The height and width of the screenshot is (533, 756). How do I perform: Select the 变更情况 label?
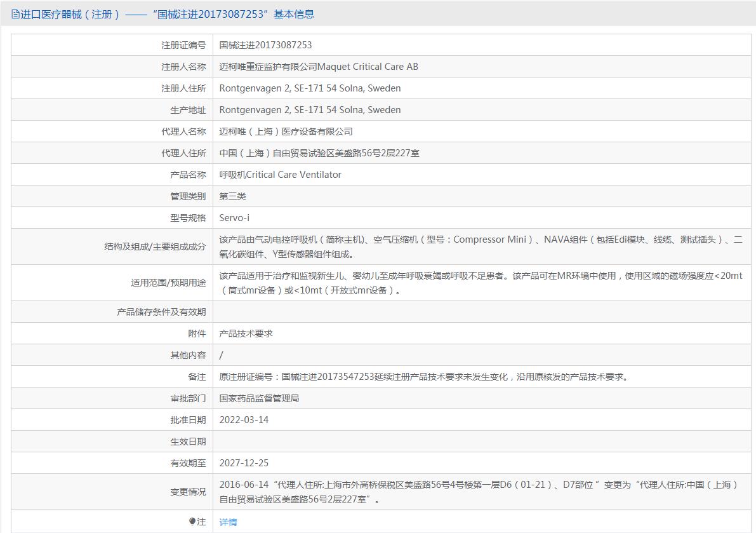coord(188,492)
